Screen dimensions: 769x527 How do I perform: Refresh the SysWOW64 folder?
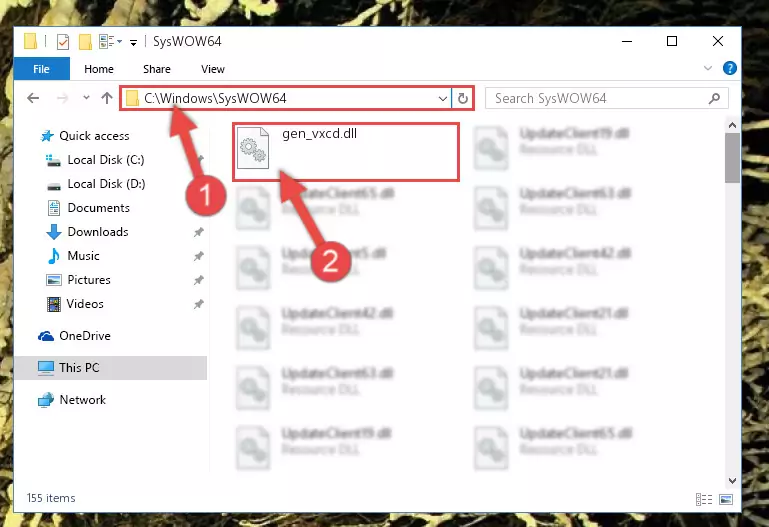tap(462, 99)
